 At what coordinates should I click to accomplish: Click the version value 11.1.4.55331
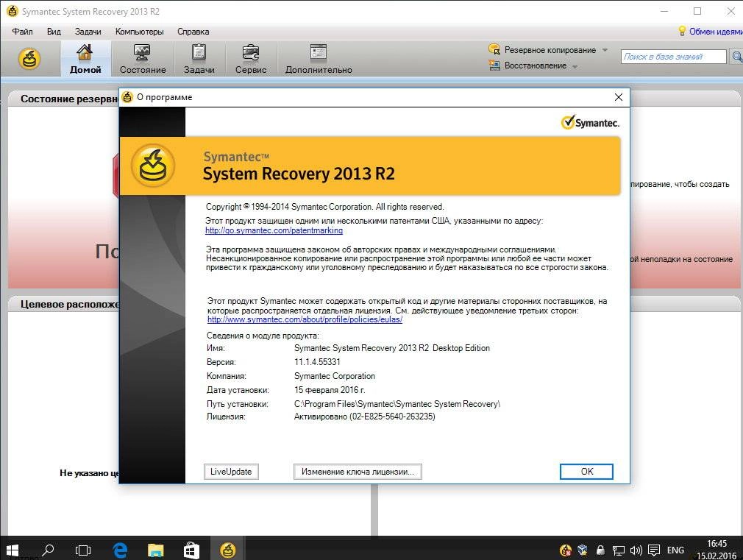[x=317, y=362]
